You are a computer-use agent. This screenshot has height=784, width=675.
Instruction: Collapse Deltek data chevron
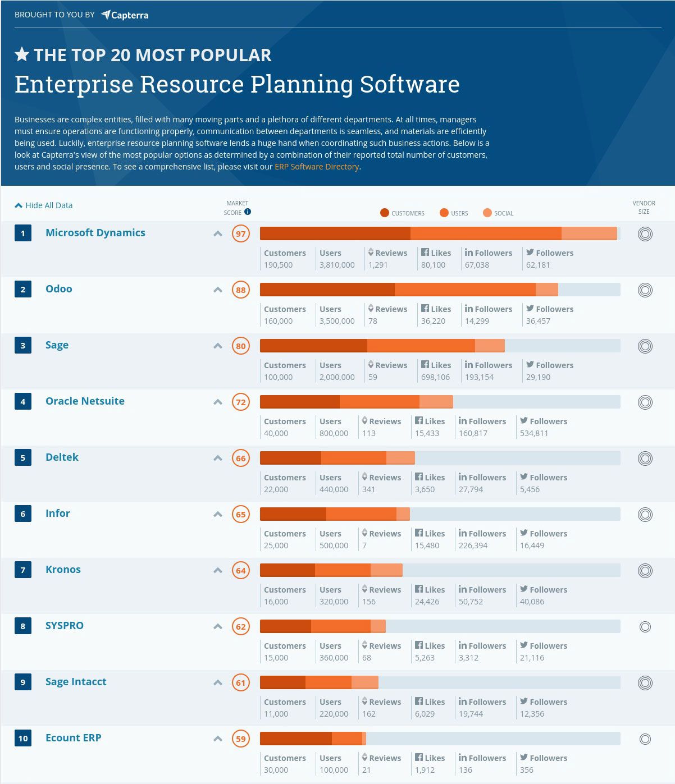coord(218,459)
